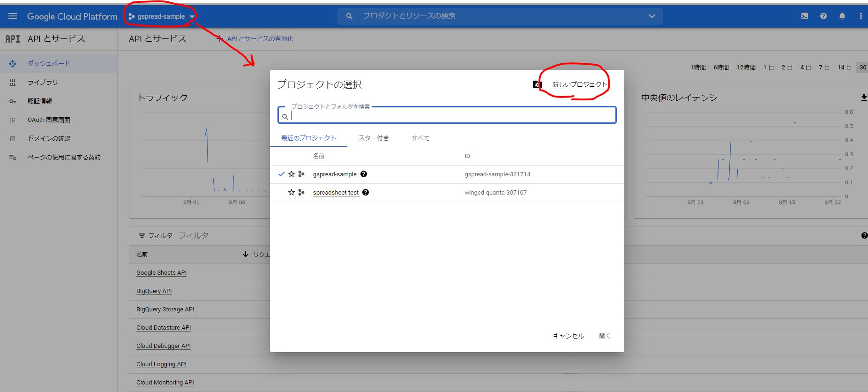The image size is (868, 392).
Task: Expand the search bar dropdown arrow
Action: [x=651, y=16]
